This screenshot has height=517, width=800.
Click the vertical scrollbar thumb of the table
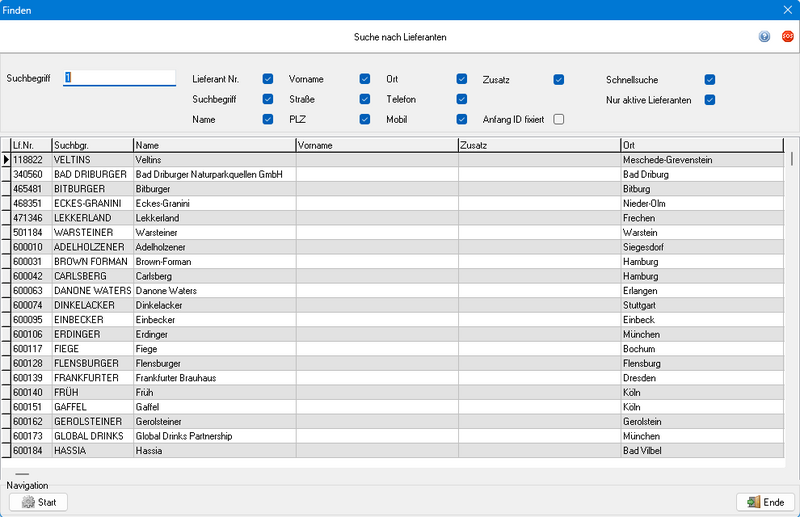pyautogui.click(x=792, y=159)
